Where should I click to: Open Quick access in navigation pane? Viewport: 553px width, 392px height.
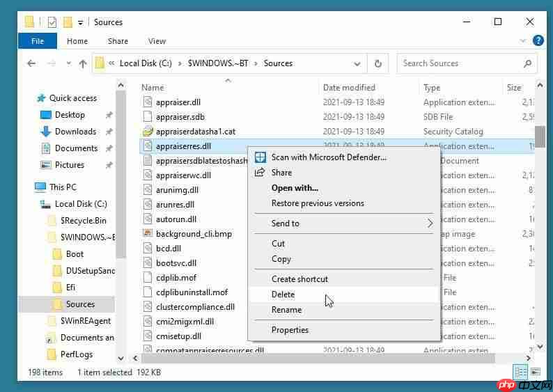coord(72,98)
